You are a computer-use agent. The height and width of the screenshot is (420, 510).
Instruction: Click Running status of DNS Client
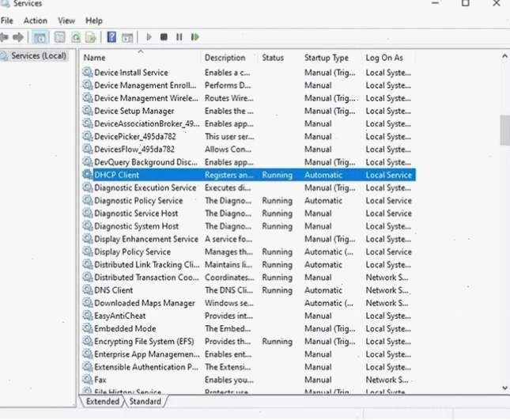tap(277, 289)
